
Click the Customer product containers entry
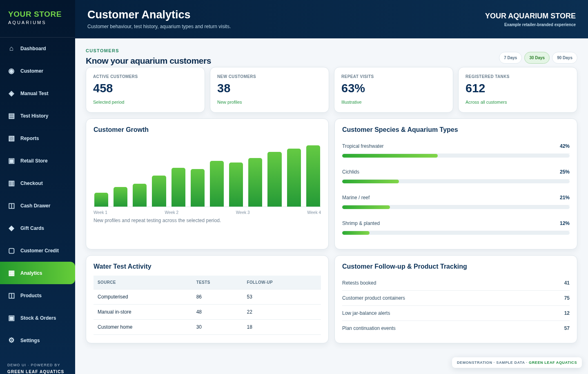tap(456, 298)
